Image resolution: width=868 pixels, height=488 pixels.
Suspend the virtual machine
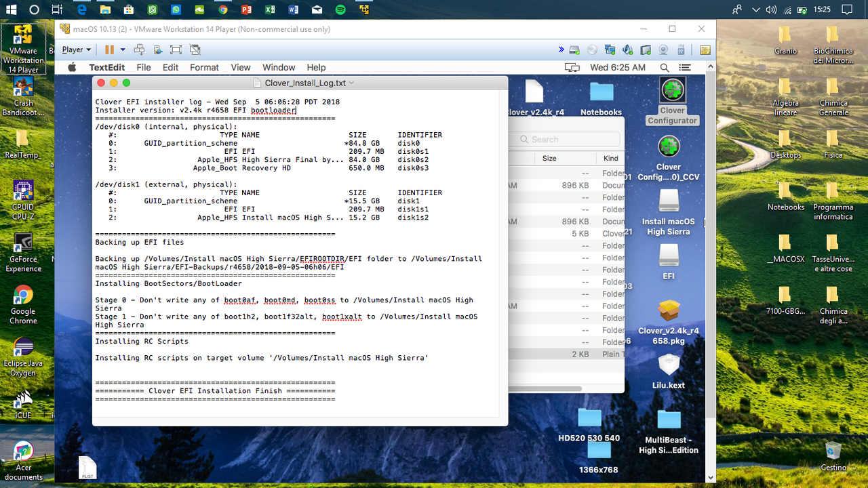click(x=111, y=49)
